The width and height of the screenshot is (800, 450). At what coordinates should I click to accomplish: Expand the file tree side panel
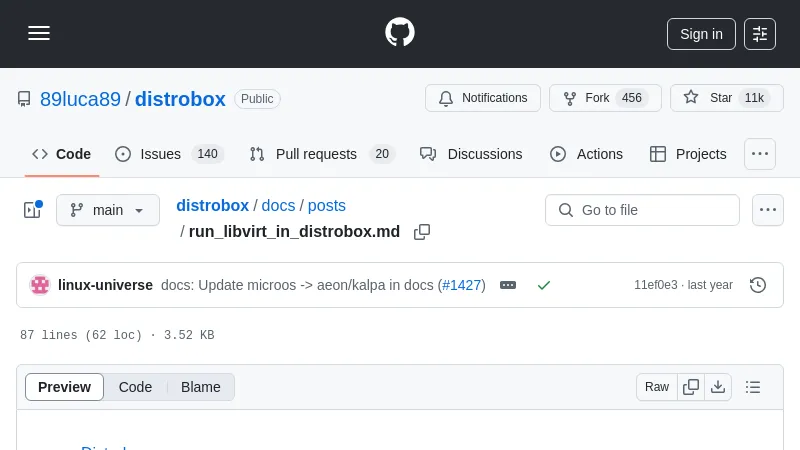(x=32, y=210)
